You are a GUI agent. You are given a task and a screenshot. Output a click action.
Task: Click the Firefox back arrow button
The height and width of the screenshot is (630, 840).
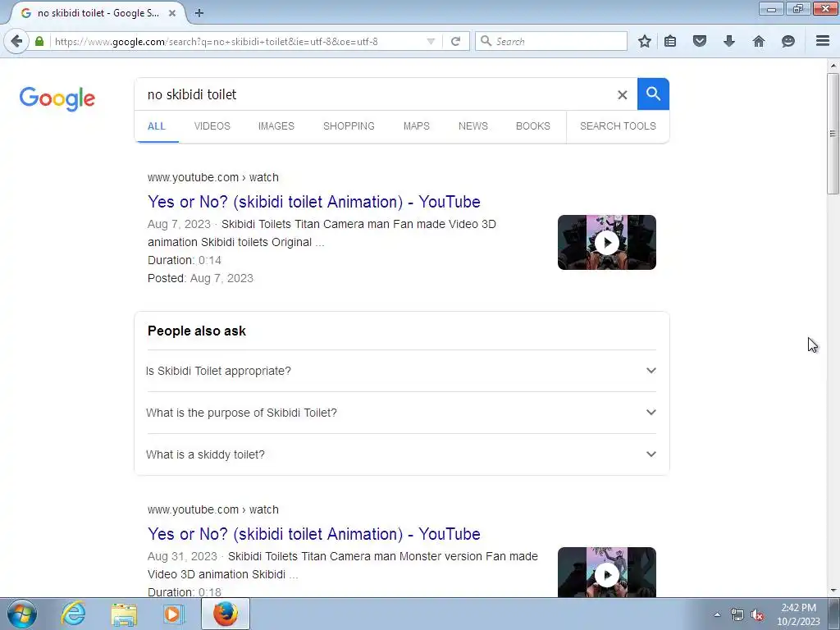(16, 41)
